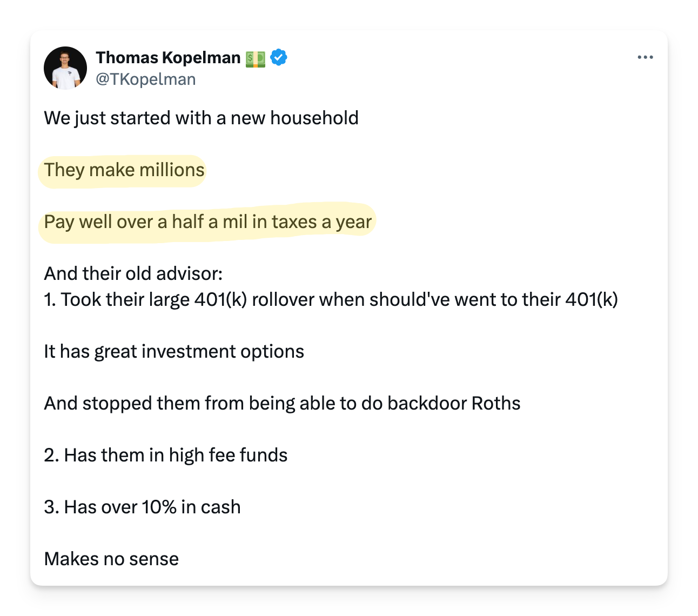Image resolution: width=698 pixels, height=616 pixels.
Task: Open the @TKopelman handle link
Action: (x=146, y=79)
